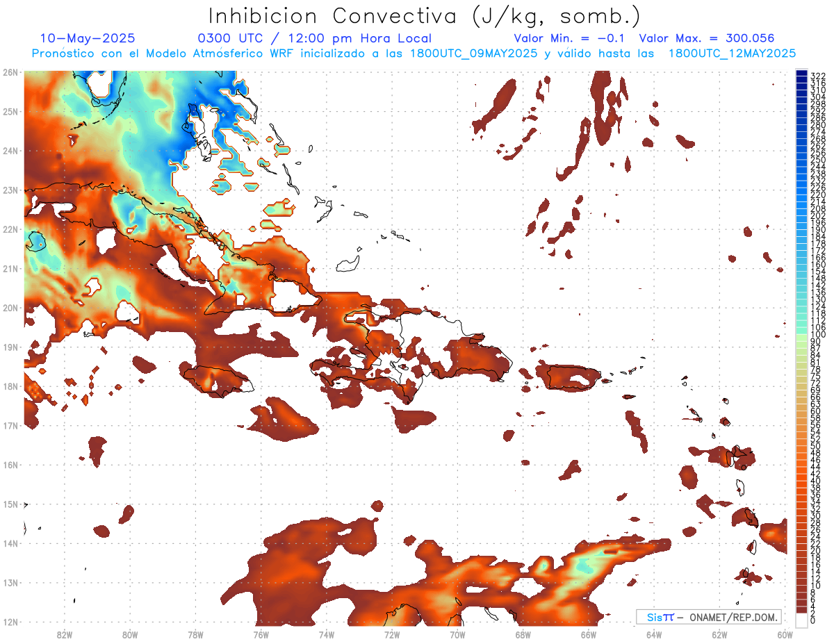Click the "22N" latitude label

(10, 229)
